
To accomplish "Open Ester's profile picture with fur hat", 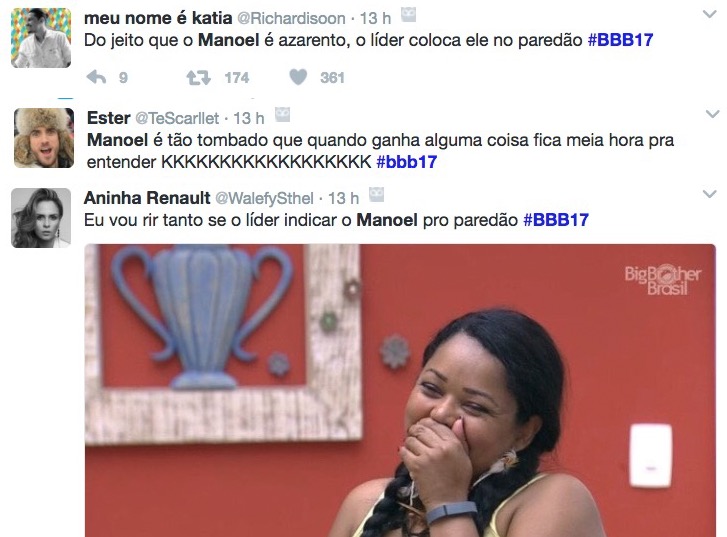I will 44,138.
